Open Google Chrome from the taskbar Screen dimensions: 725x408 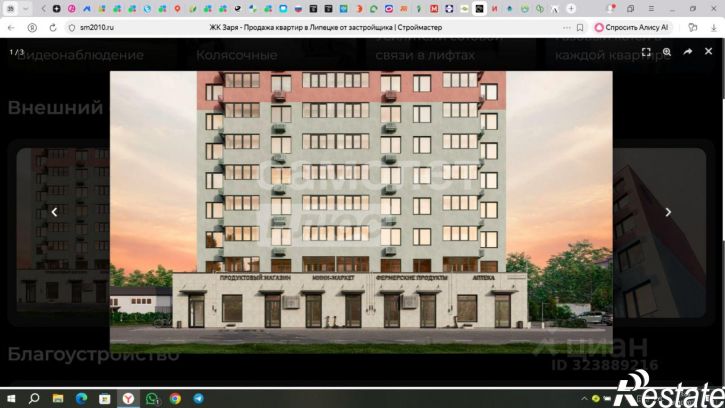coord(175,398)
